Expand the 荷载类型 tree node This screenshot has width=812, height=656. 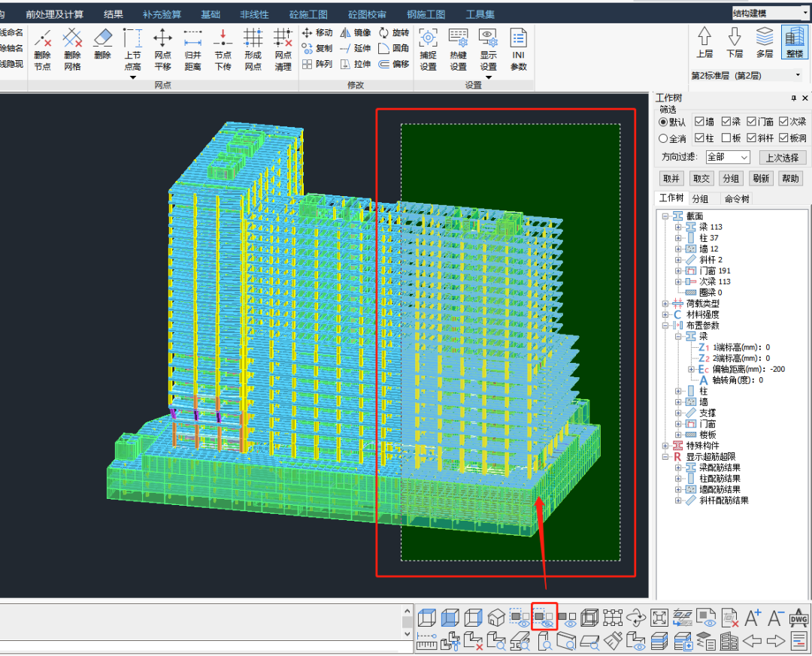pos(665,304)
